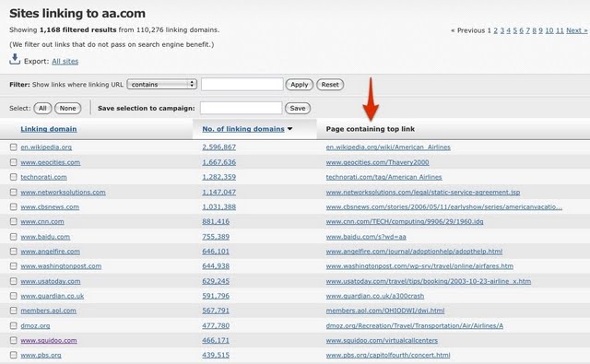
Task: Go to results page 10
Action: [549, 30]
